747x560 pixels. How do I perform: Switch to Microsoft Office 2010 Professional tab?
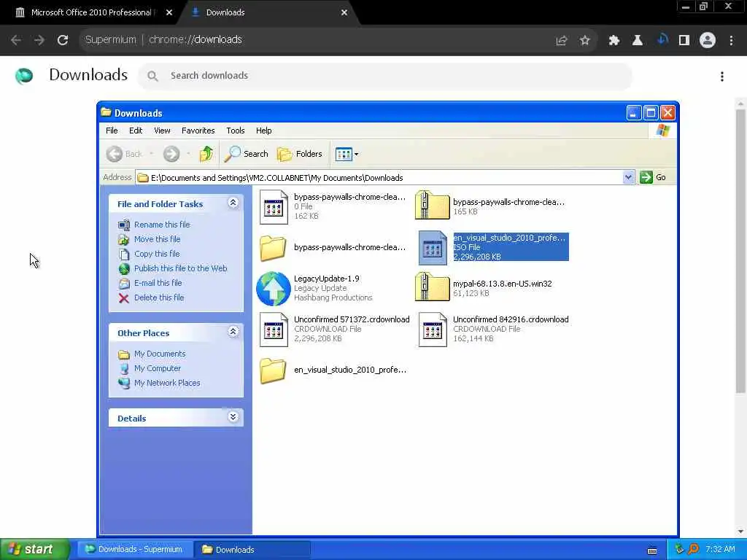(90, 13)
